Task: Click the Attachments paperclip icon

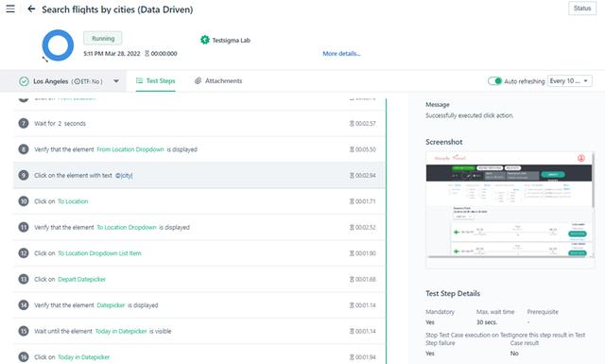Action: (x=198, y=80)
